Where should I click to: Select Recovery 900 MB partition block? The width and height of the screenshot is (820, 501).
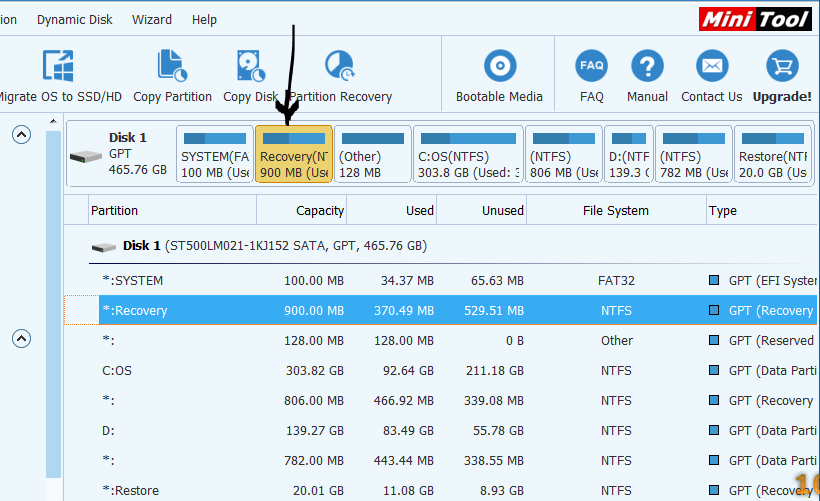pos(294,154)
